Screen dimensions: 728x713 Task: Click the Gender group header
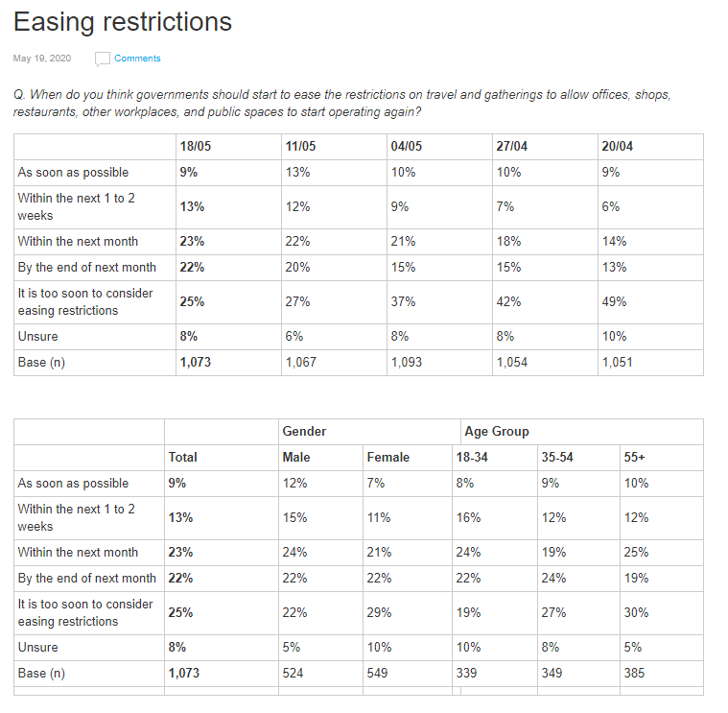point(305,432)
